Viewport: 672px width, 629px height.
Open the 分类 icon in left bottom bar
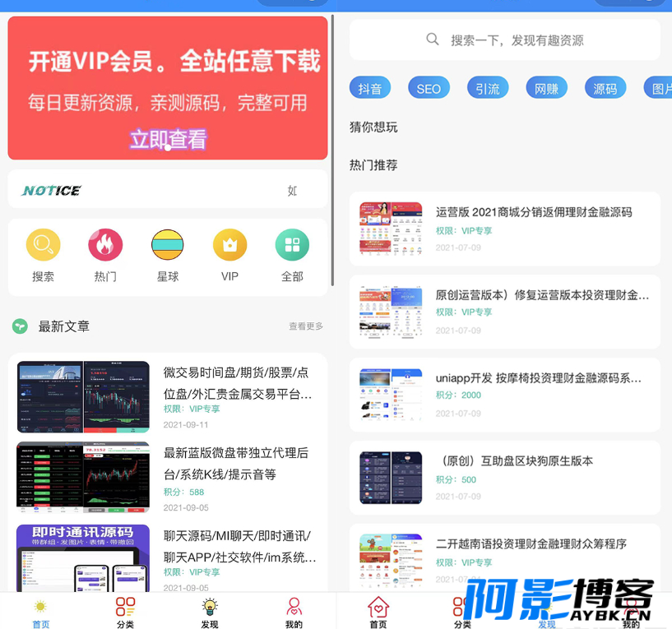click(125, 607)
